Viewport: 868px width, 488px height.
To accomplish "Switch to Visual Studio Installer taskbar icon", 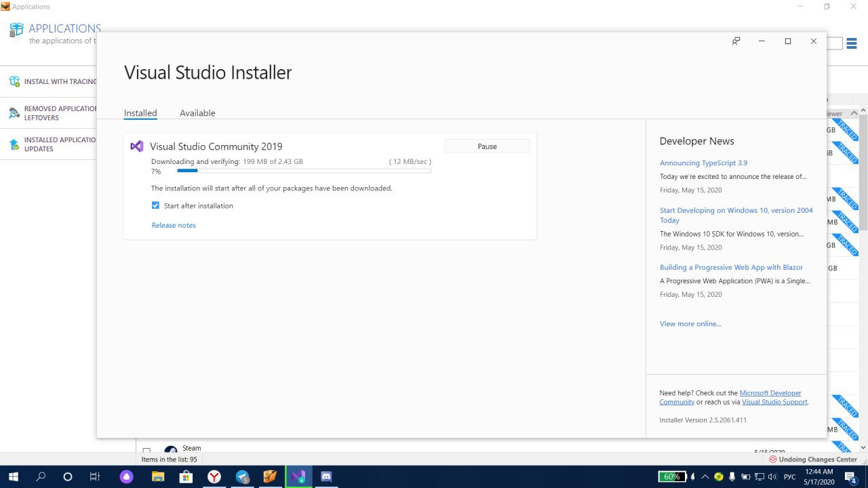I will pyautogui.click(x=298, y=476).
